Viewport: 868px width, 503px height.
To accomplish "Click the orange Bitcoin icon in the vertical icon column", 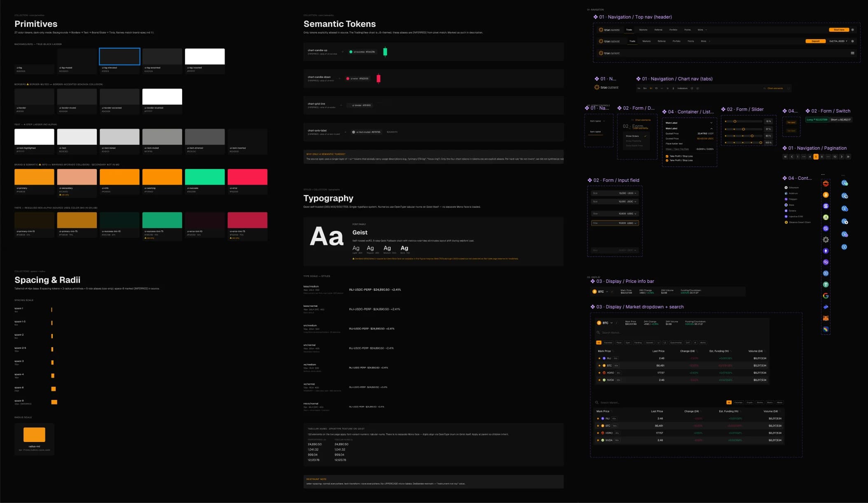I will coord(826,195).
